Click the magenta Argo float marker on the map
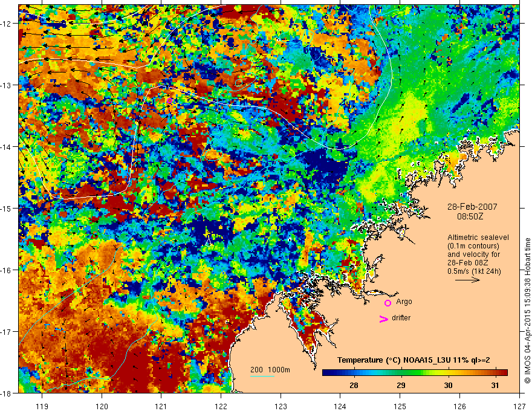 pos(169,100)
